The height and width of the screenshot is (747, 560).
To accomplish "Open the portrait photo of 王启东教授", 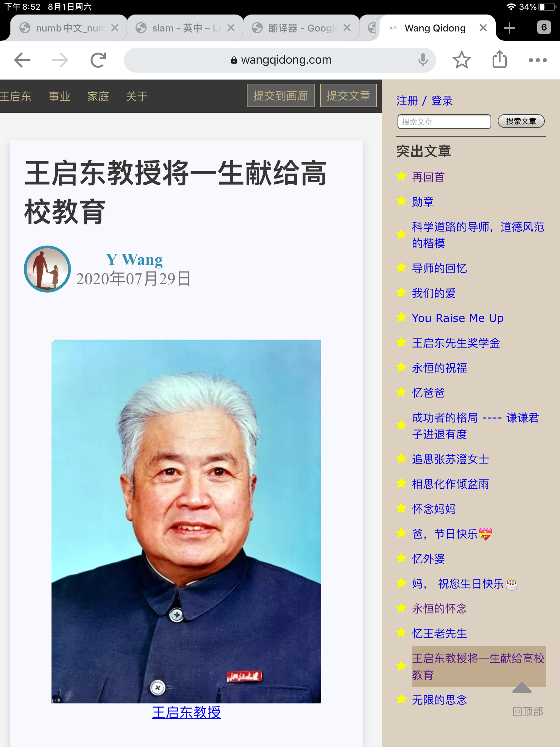I will click(186, 521).
